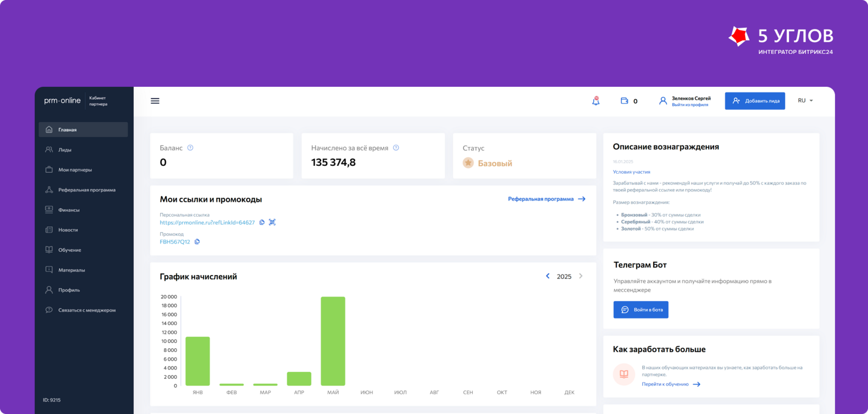Open the hamburger menu icon
Viewport: 868px width, 414px height.
[x=155, y=101]
